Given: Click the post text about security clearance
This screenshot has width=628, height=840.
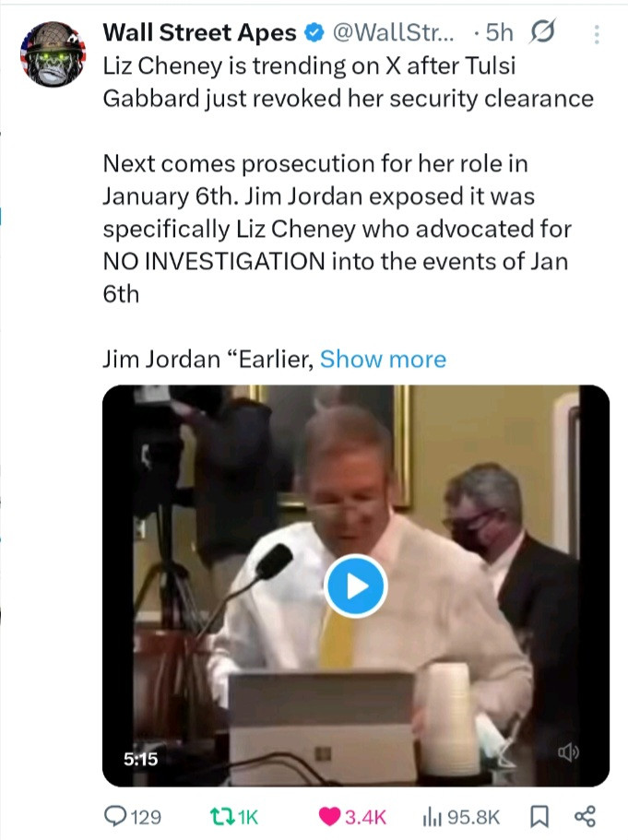Looking at the screenshot, I should point(347,82).
